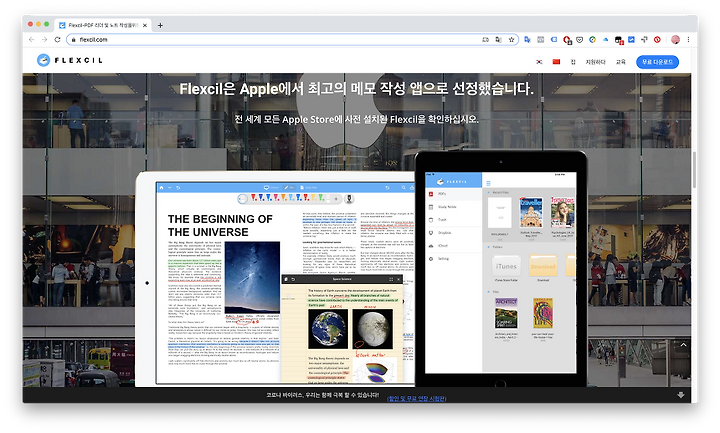The width and height of the screenshot is (720, 433).
Task: Open the 지원하다 navigation item
Action: click(x=596, y=62)
